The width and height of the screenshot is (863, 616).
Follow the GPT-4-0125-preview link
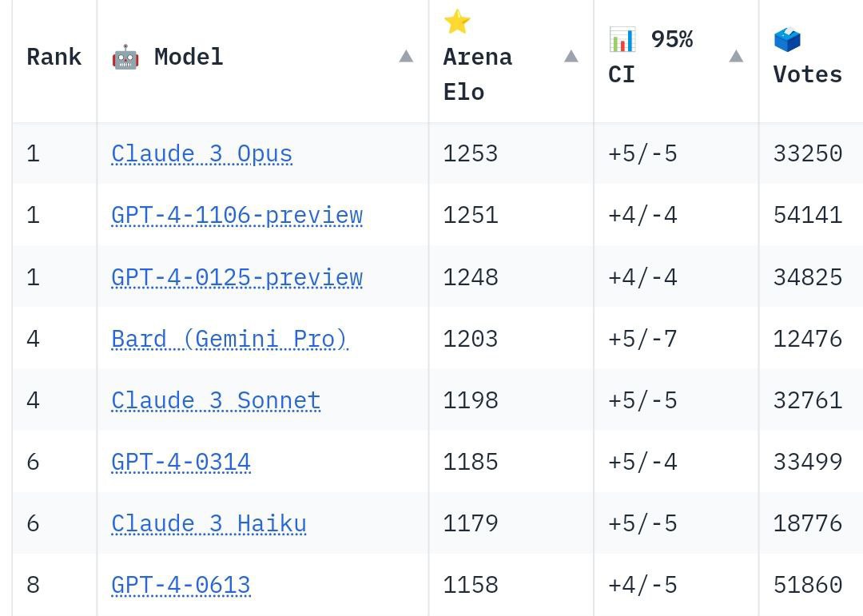point(237,277)
